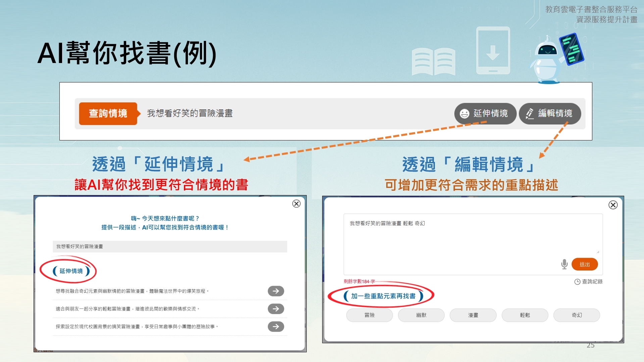Viewport: 644px width, 362px height.
Task: Click arrow beside the 與朋友分享 suggestion
Action: tap(276, 309)
